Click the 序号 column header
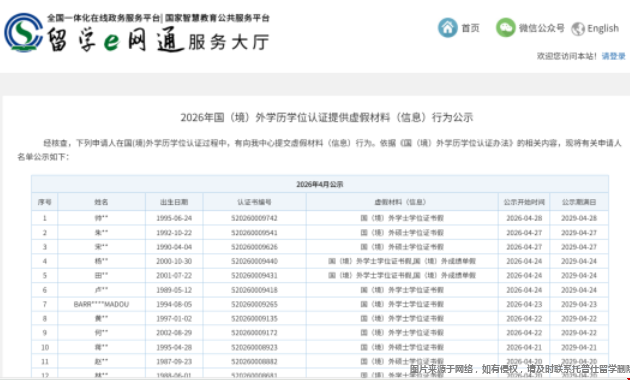630x380 pixels. pos(45,202)
